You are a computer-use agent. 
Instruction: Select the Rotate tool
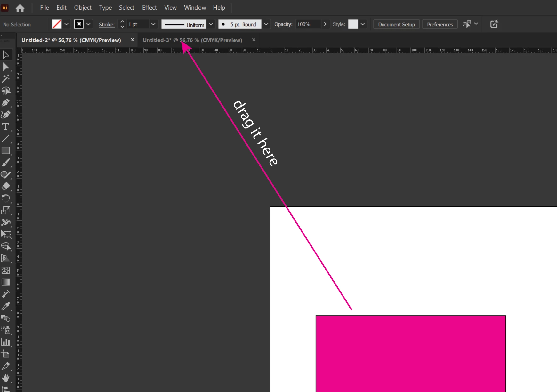pos(6,198)
